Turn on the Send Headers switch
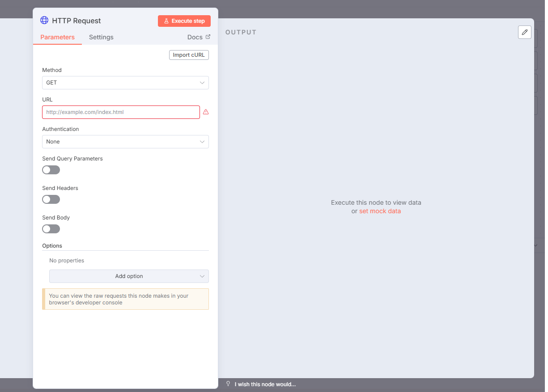The image size is (548, 392). pos(51,199)
